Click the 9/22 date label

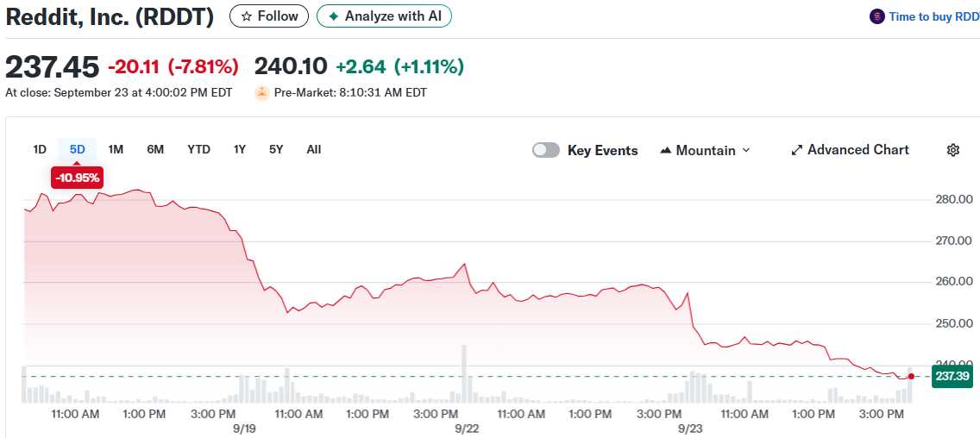coord(467,429)
